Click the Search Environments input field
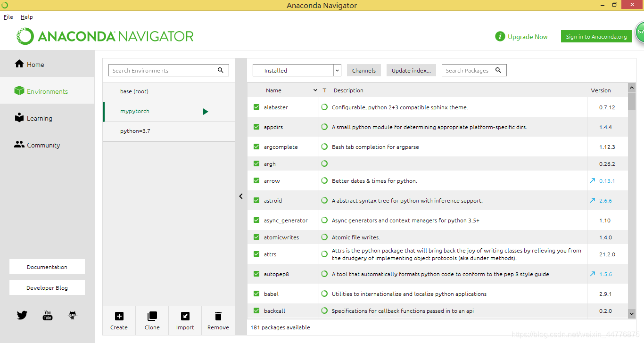This screenshot has height=343, width=644. click(x=169, y=70)
